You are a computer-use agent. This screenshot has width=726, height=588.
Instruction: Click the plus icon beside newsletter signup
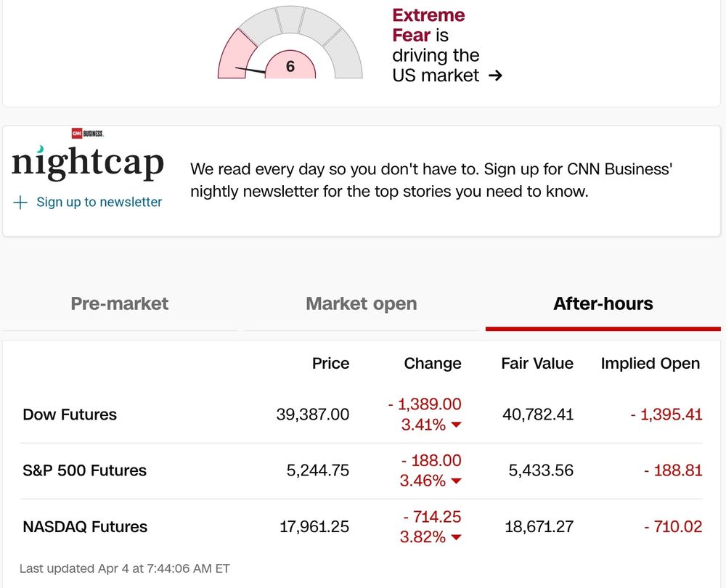[20, 203]
